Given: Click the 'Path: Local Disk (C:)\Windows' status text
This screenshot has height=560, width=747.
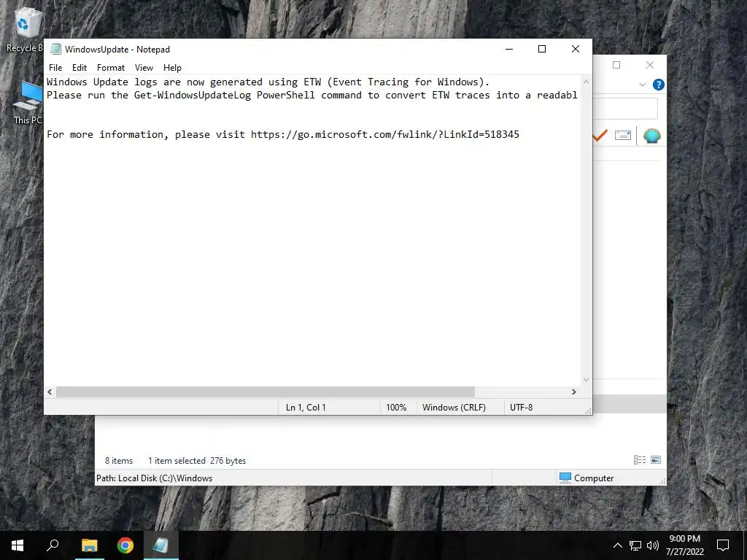Looking at the screenshot, I should pos(155,478).
